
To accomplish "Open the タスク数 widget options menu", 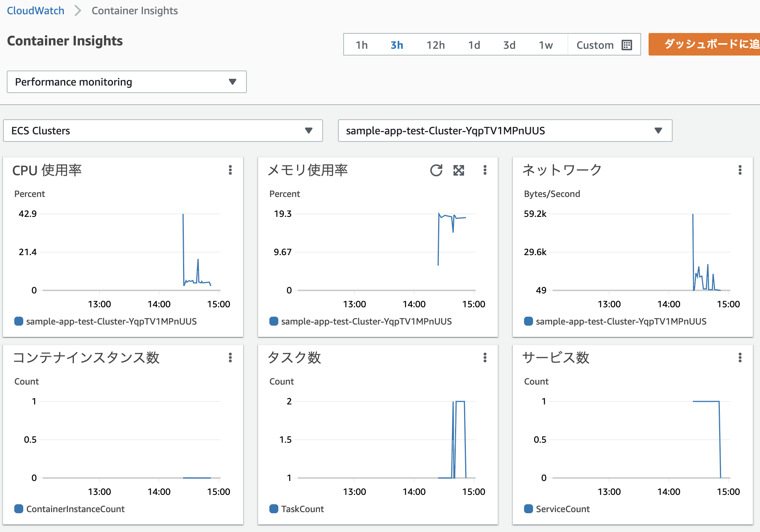I will 485,358.
